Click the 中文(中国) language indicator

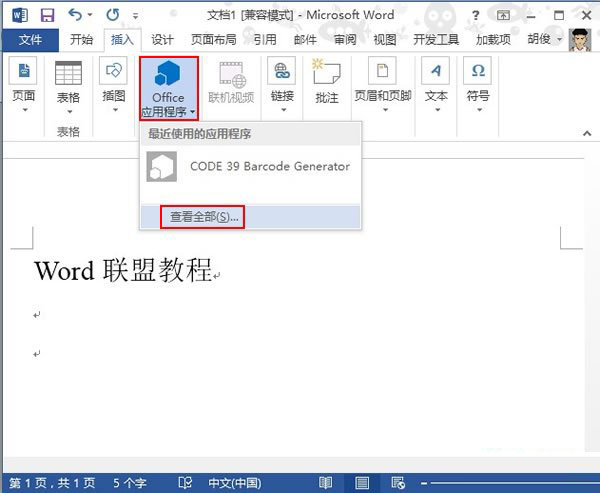(x=235, y=483)
